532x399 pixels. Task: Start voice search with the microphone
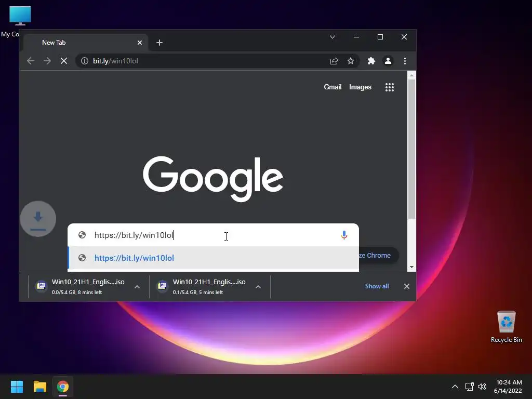[344, 235]
